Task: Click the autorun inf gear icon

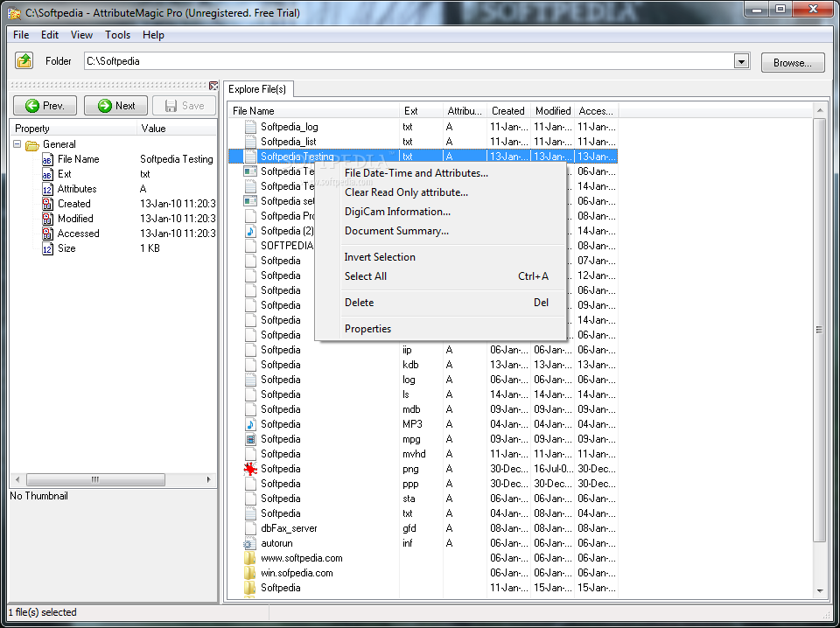Action: pyautogui.click(x=249, y=543)
